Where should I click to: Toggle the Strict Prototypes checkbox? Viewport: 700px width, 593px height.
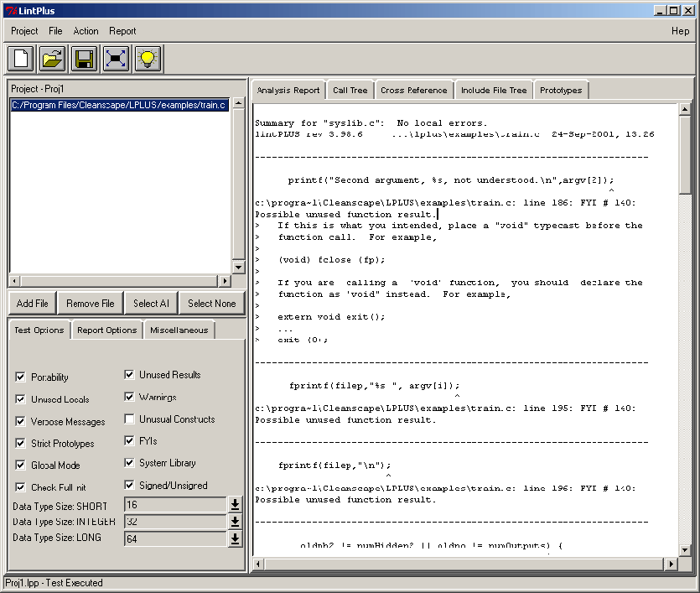pos(20,443)
